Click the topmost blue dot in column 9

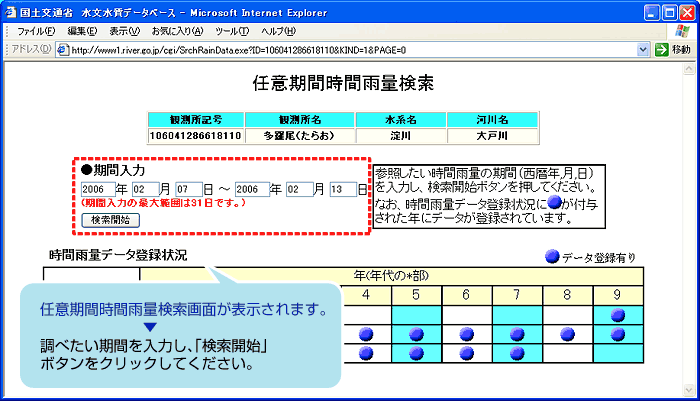click(618, 314)
